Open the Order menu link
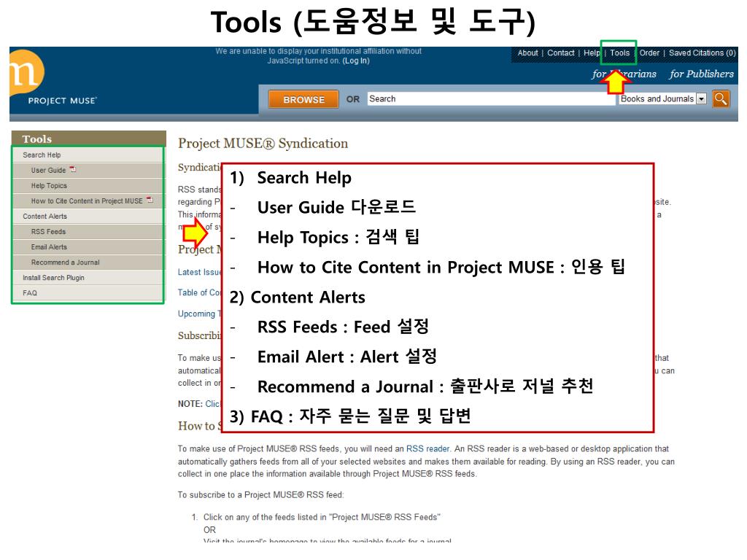Viewport: 747px width, 560px height. tap(649, 52)
